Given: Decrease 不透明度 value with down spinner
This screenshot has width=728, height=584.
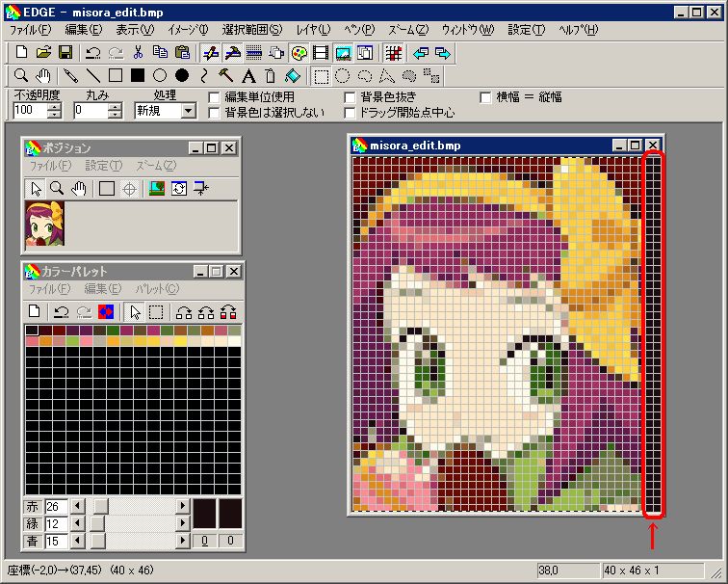Looking at the screenshot, I should coord(55,115).
